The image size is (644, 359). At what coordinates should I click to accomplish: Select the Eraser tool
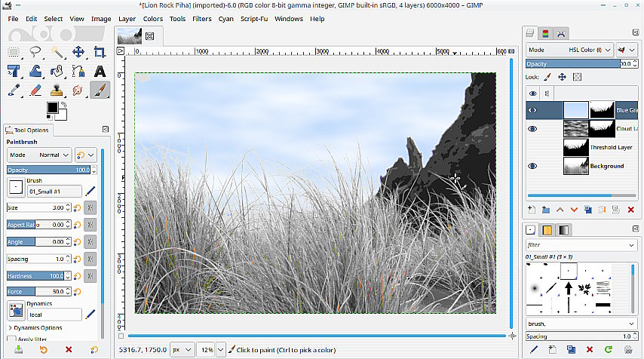pos(35,90)
